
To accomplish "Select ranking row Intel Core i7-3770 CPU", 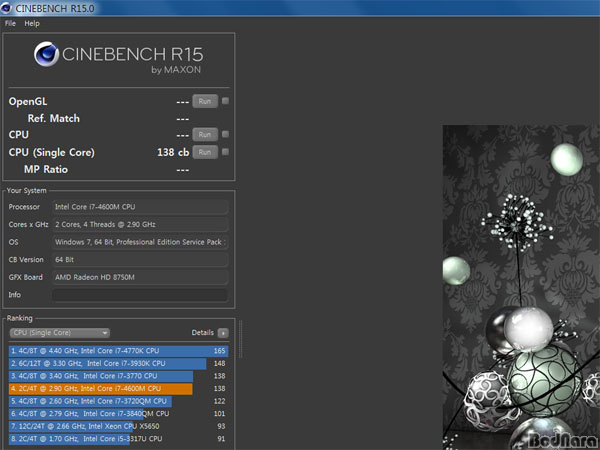I will tap(118, 376).
